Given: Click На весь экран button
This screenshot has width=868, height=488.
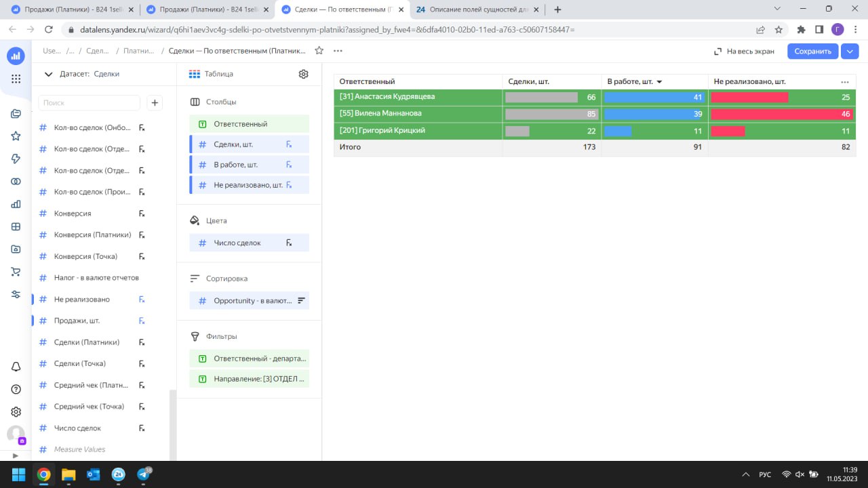Looking at the screenshot, I should [744, 51].
